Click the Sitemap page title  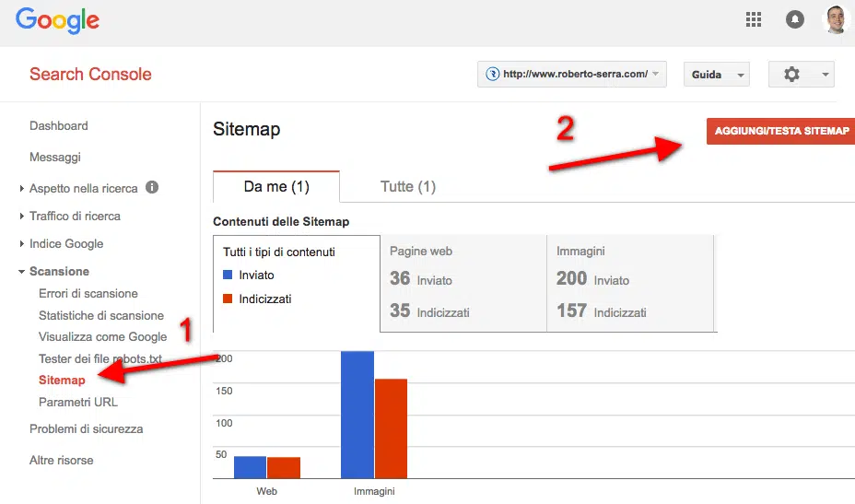pyautogui.click(x=247, y=129)
